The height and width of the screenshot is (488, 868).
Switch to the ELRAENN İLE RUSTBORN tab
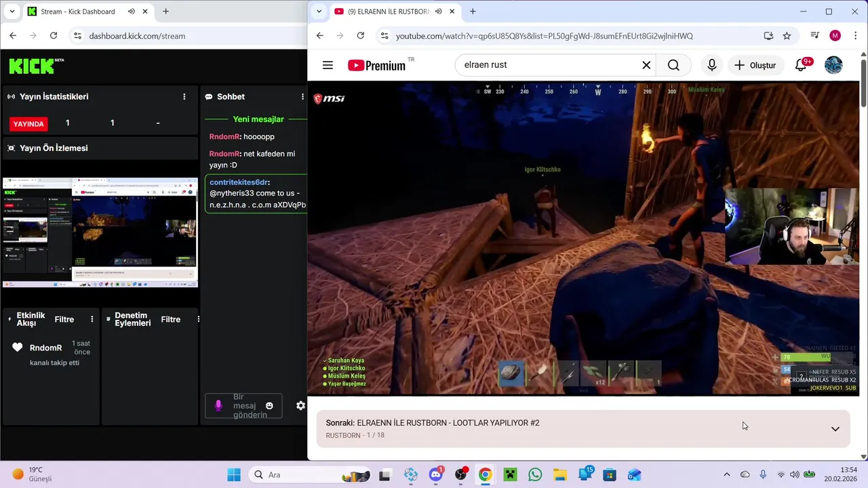[x=388, y=12]
